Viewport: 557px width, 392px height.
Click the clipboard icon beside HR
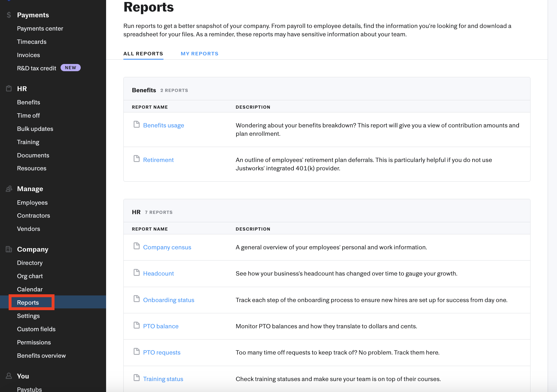pos(9,88)
